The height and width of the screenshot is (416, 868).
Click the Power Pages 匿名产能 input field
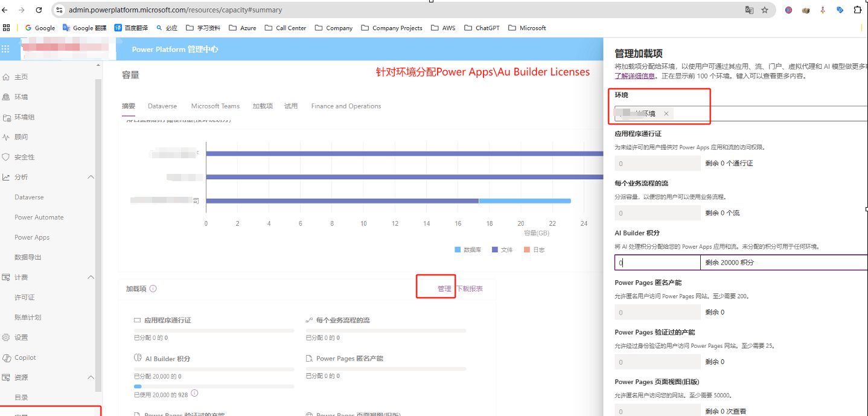657,312
